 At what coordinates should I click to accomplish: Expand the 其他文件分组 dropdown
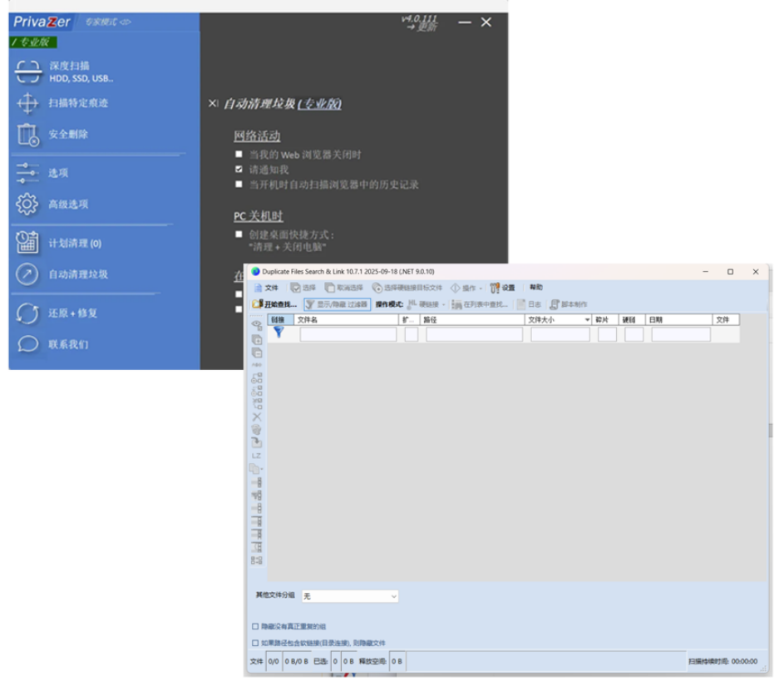[349, 596]
